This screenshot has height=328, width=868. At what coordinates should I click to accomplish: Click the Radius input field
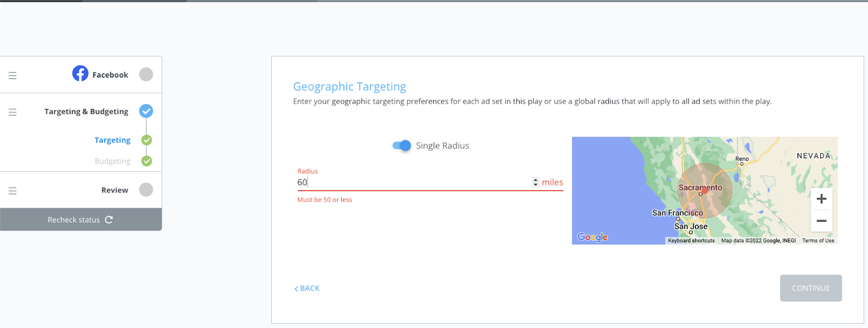click(x=412, y=183)
